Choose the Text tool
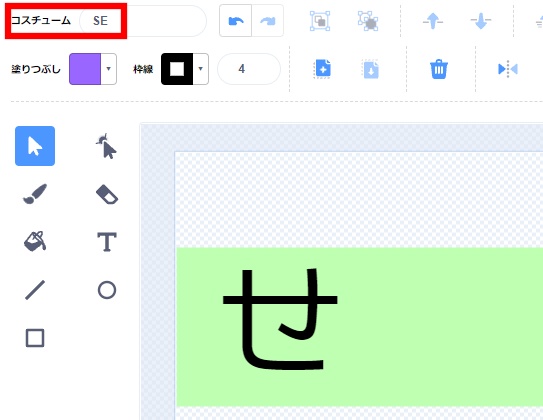The height and width of the screenshot is (420, 543). [107, 241]
